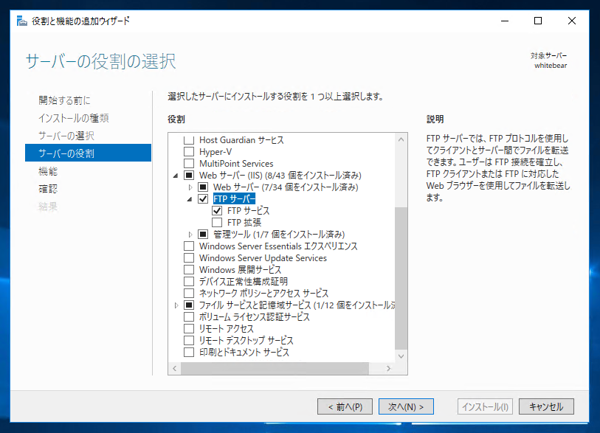
Task: Go to サーバーの選択 step
Action: pyautogui.click(x=66, y=136)
